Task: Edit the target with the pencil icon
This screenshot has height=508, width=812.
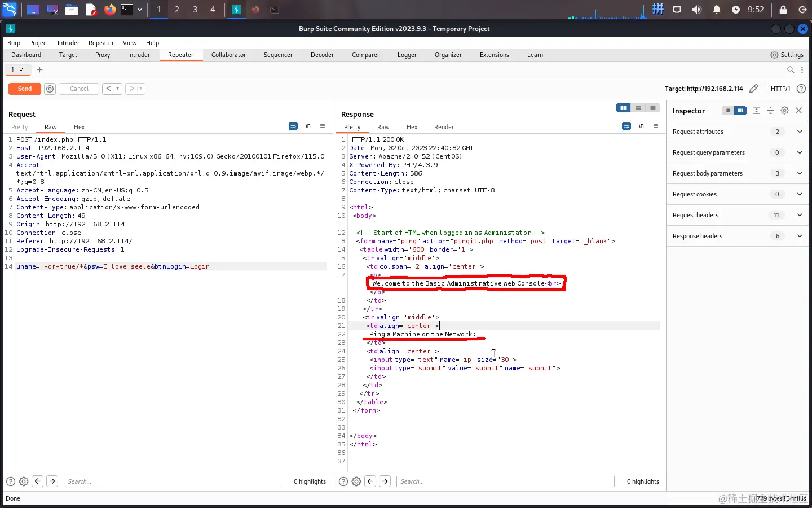Action: (754, 89)
